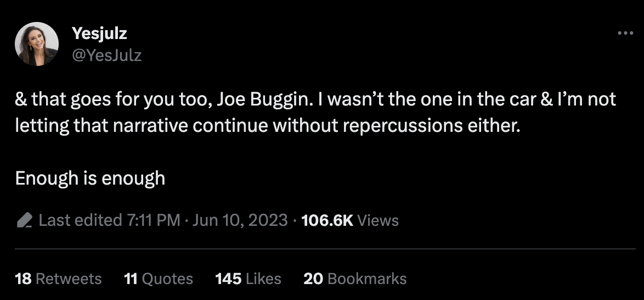This screenshot has height=300, width=644.
Task: Click the opening "& that goes" text
Action: [58, 99]
